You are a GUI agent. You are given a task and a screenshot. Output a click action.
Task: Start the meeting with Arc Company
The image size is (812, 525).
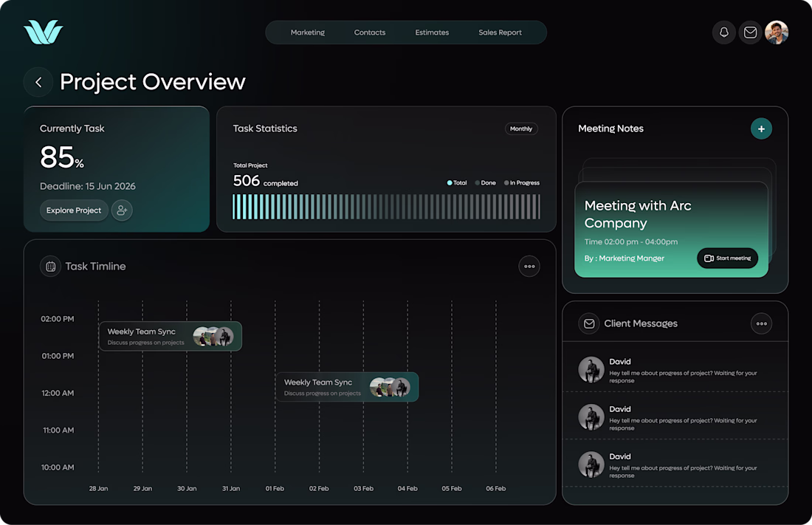point(727,258)
